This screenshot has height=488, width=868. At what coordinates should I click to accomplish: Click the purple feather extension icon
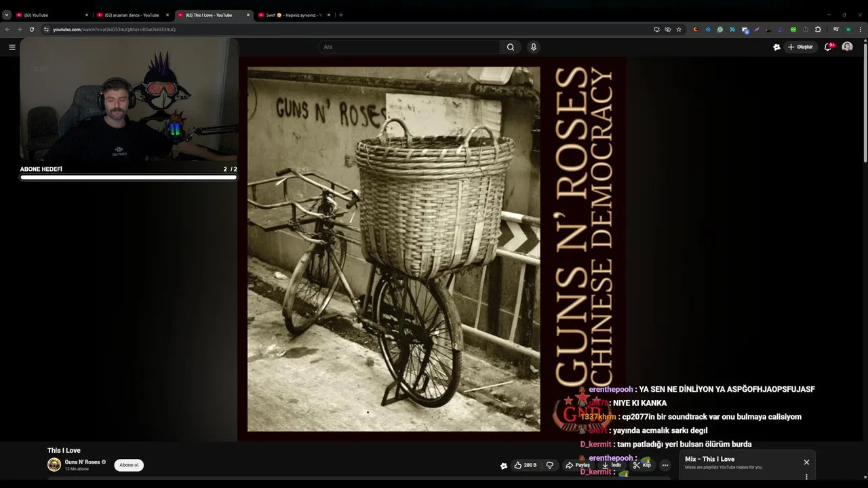point(757,29)
